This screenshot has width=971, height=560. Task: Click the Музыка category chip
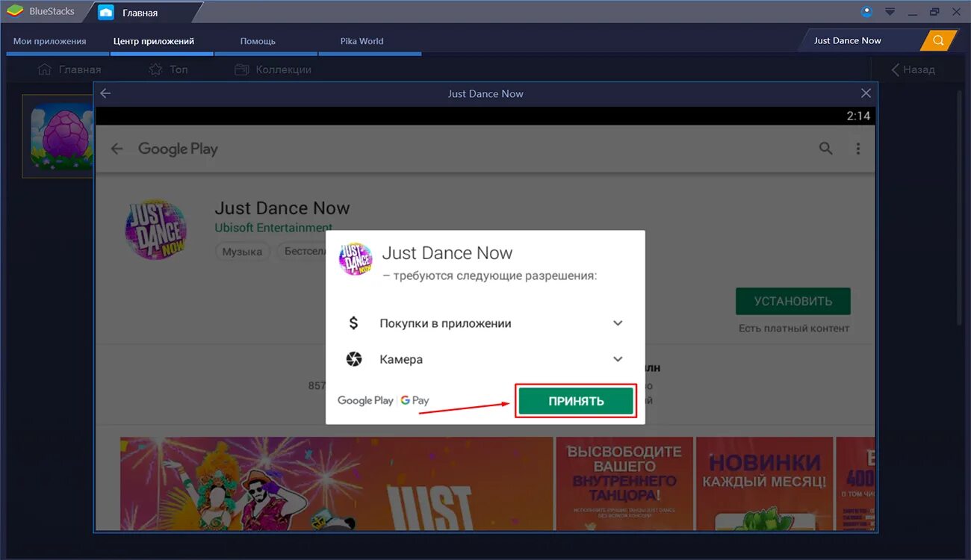tap(242, 252)
